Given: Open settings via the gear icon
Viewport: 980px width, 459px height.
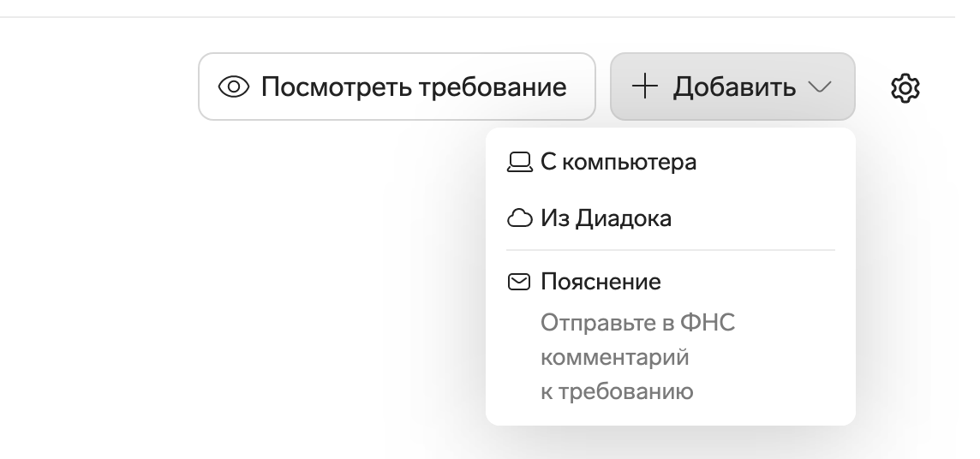Looking at the screenshot, I should coord(905,87).
